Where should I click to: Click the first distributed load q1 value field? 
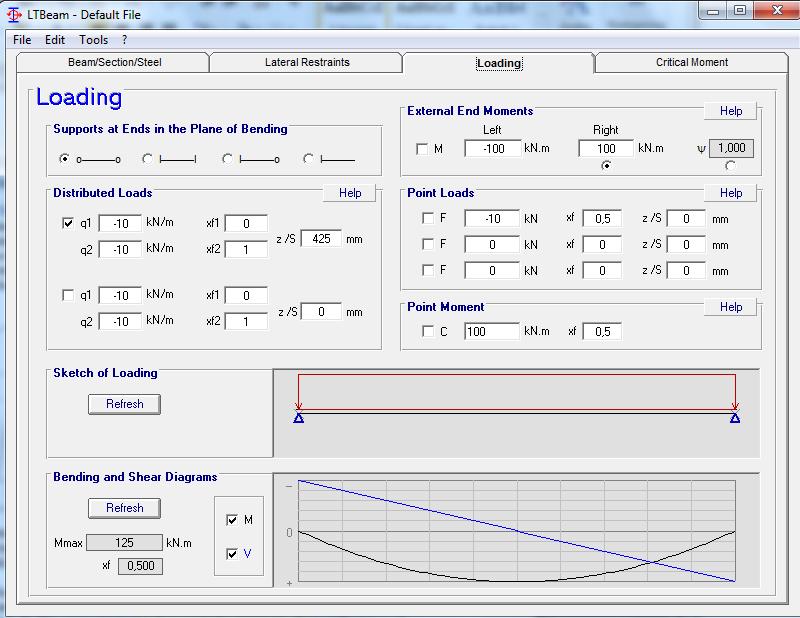pyautogui.click(x=120, y=224)
